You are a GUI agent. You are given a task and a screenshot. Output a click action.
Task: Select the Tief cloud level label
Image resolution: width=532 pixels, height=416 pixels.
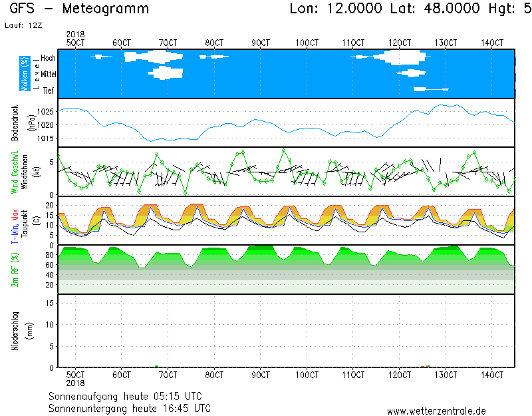click(x=49, y=90)
